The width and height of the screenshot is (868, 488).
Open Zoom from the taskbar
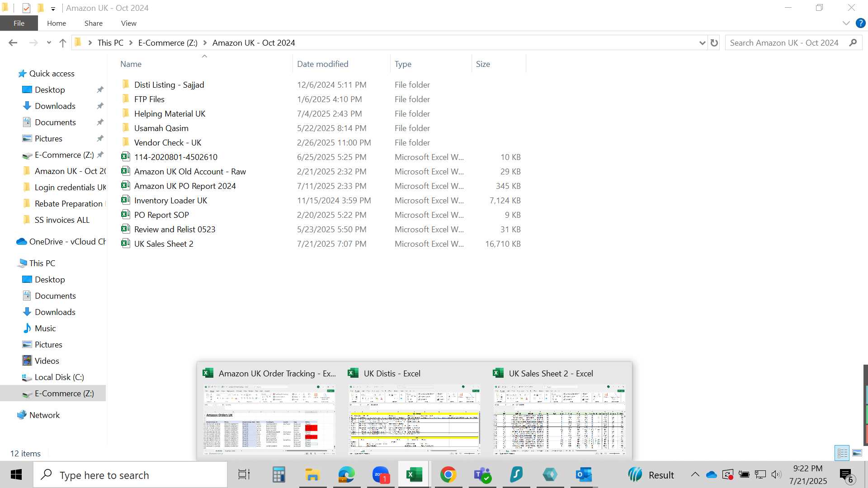pos(381,475)
